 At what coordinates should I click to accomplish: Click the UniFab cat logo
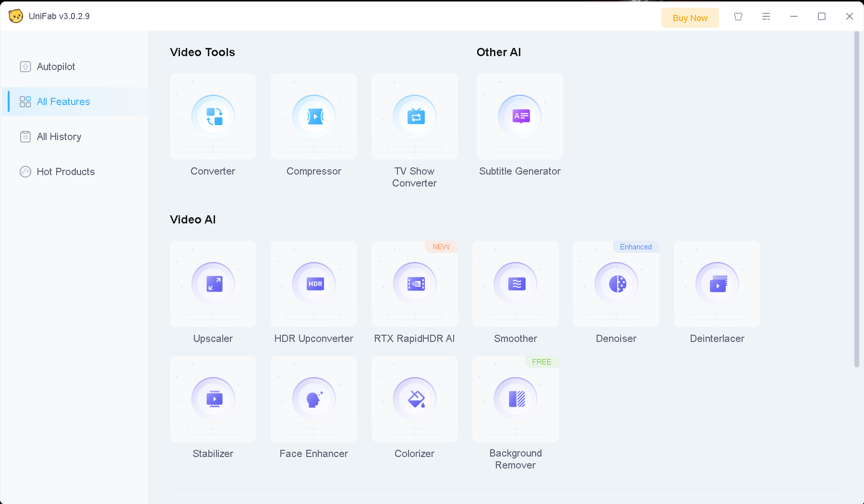point(16,16)
